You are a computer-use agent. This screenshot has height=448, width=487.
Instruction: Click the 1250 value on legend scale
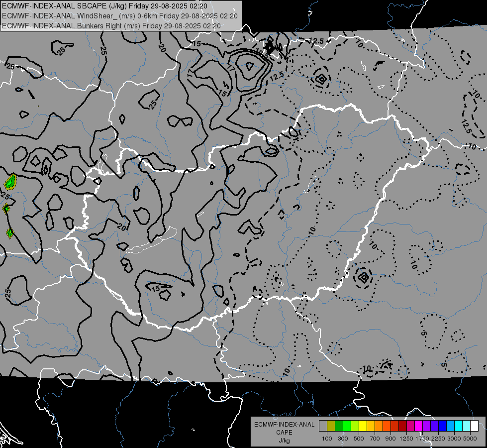[406, 439]
